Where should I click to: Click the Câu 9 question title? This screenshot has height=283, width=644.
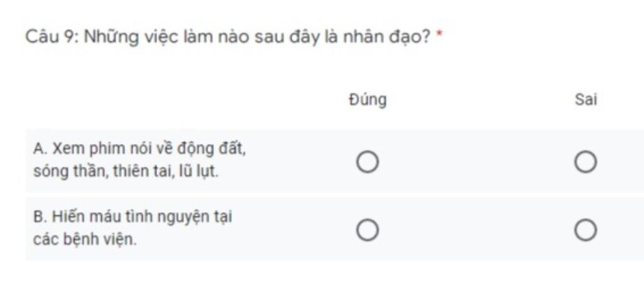(228, 37)
